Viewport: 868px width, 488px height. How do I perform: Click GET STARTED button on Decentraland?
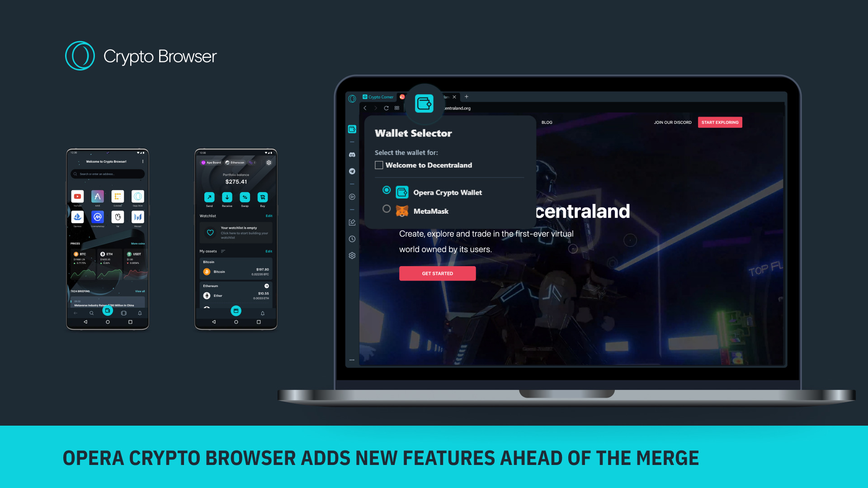438,273
